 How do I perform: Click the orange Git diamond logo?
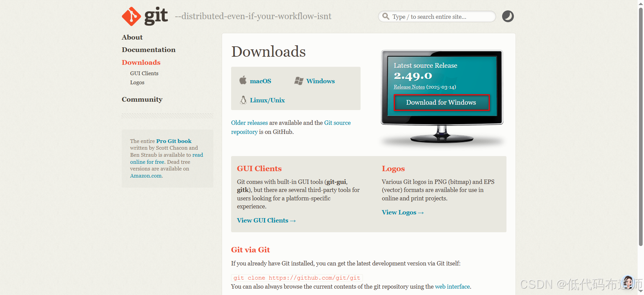(131, 16)
